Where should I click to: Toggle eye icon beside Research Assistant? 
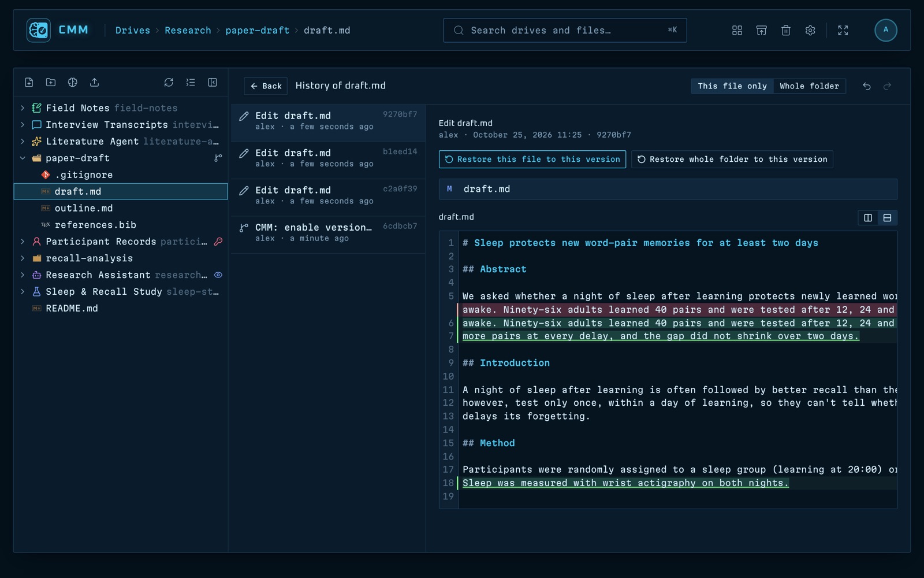coord(218,275)
